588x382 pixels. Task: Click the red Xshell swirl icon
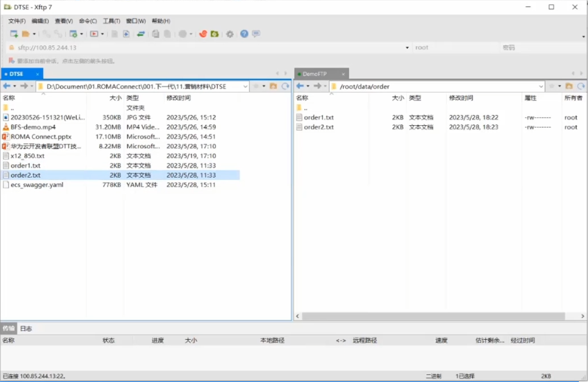pos(203,34)
